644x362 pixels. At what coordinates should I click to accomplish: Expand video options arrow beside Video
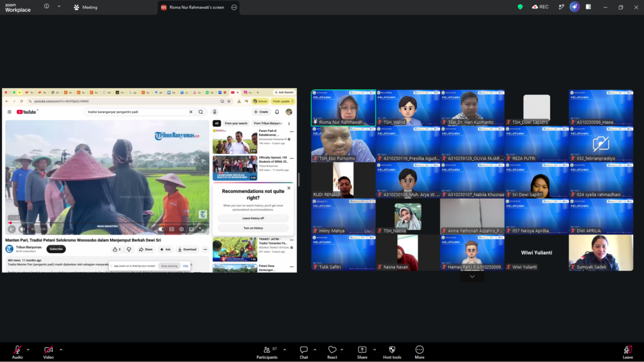[x=61, y=349]
